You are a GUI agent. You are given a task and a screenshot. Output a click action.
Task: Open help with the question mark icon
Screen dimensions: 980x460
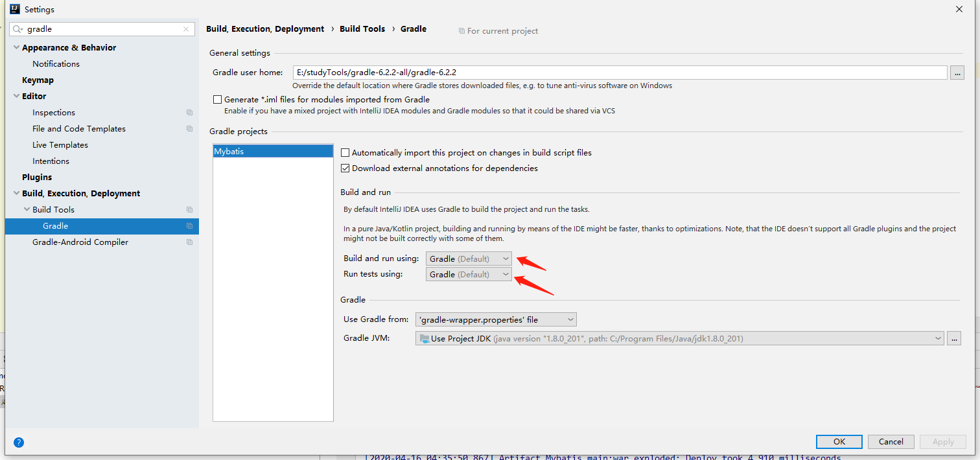pyautogui.click(x=19, y=443)
